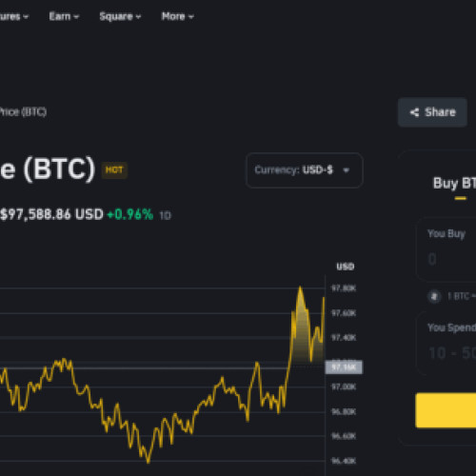Click the chart's highest peak near 97.80K

(x=300, y=288)
